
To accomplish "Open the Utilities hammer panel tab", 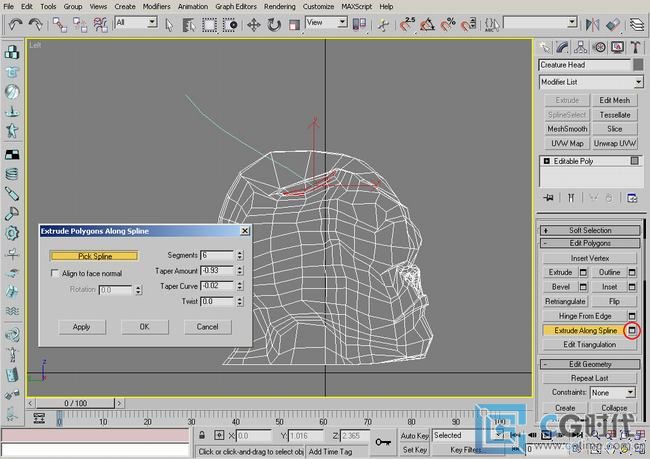I will [x=635, y=48].
